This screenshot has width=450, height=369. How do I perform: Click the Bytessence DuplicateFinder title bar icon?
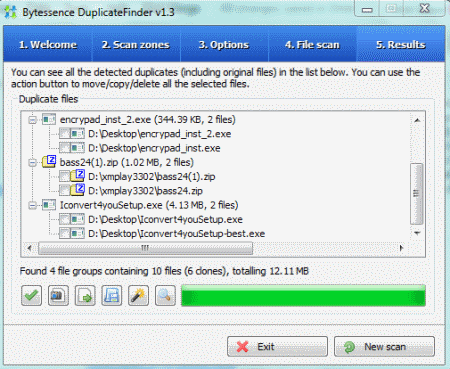[x=10, y=12]
